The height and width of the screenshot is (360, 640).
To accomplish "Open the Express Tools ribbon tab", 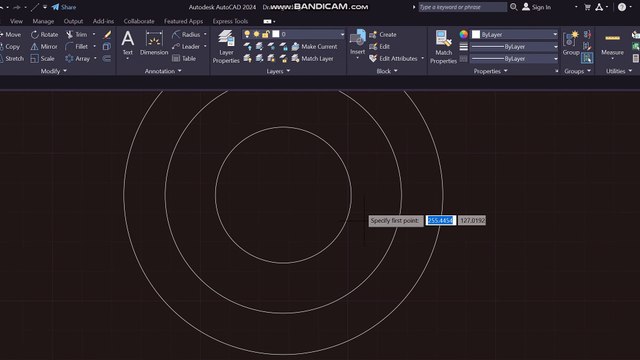I will (230, 21).
